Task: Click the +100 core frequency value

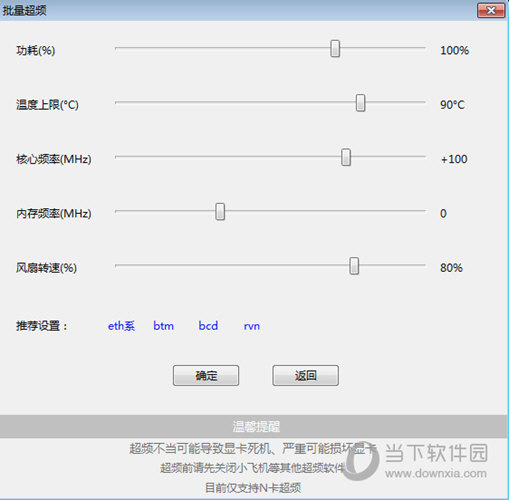Action: [454, 159]
